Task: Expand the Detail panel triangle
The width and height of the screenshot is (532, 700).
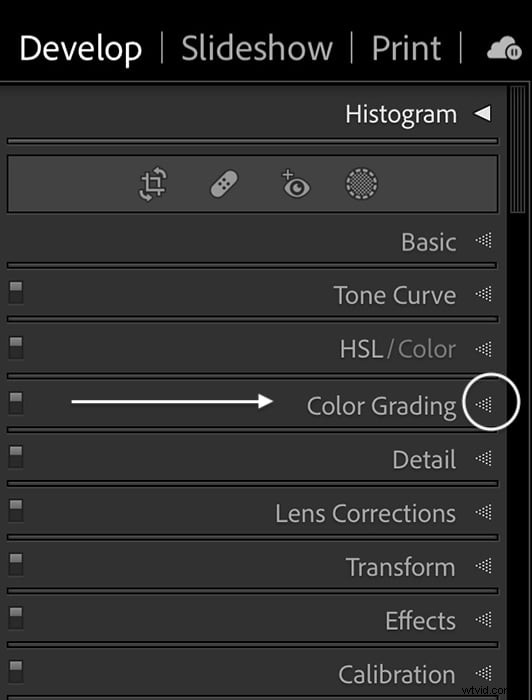Action: coord(483,458)
